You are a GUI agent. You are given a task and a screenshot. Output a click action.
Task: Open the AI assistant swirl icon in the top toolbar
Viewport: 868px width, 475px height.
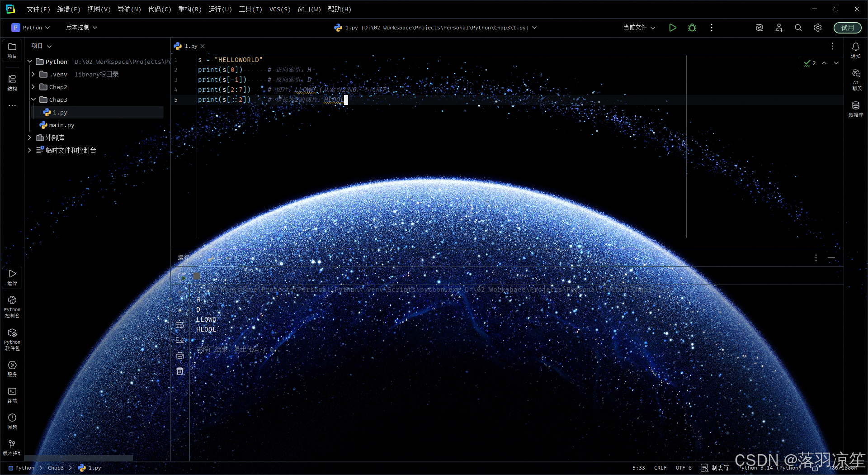759,28
